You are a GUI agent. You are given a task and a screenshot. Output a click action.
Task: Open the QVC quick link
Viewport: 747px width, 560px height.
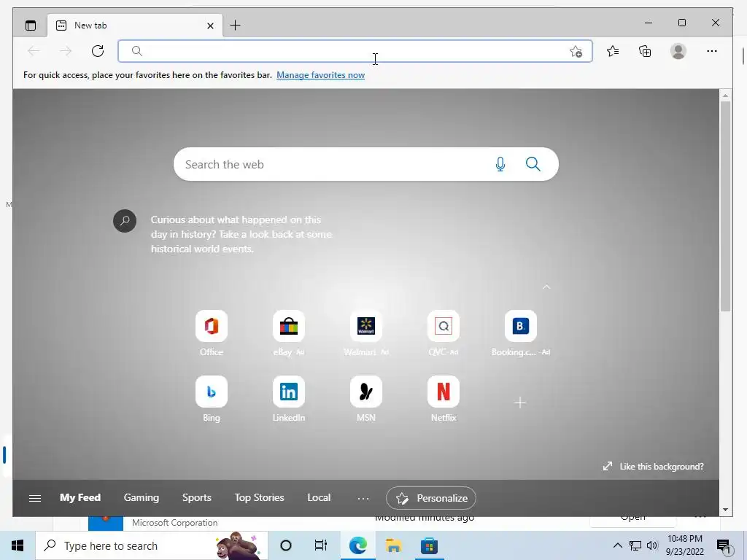pyautogui.click(x=443, y=333)
